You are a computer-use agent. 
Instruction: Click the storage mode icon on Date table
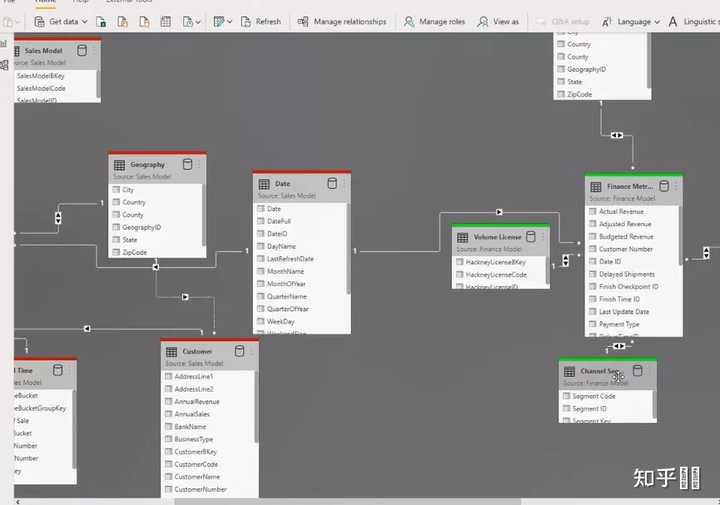pos(332,184)
